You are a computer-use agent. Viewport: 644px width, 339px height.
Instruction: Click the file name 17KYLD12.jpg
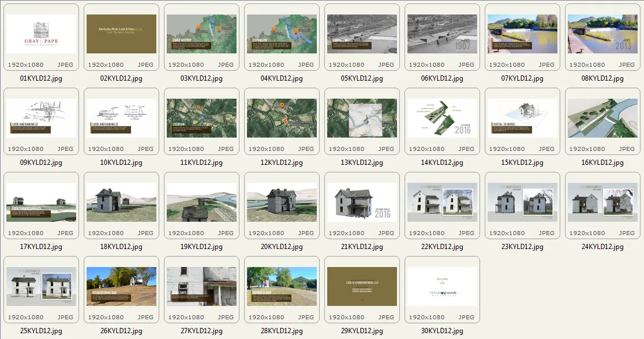coord(41,247)
